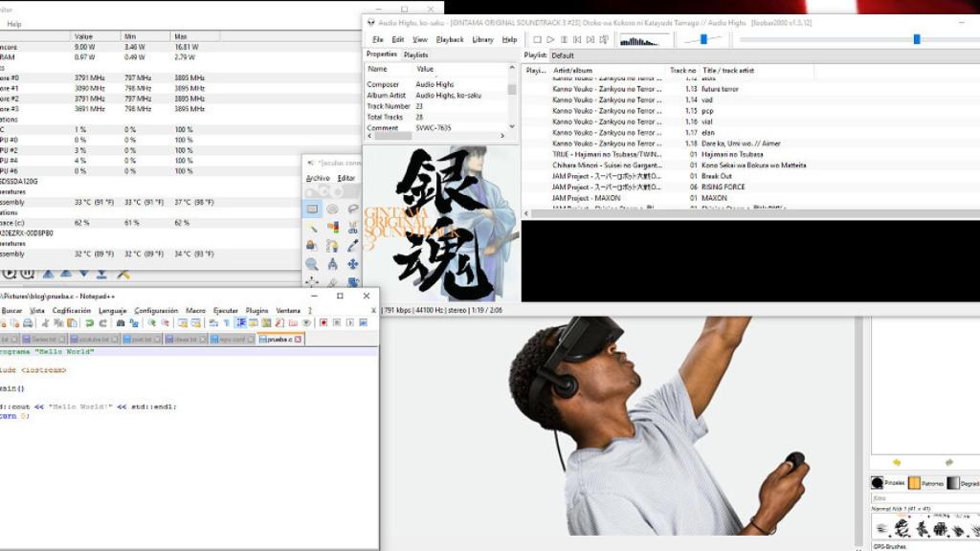Open the Plugins menu in Notepad++
Image resolution: width=980 pixels, height=551 pixels.
(256, 311)
